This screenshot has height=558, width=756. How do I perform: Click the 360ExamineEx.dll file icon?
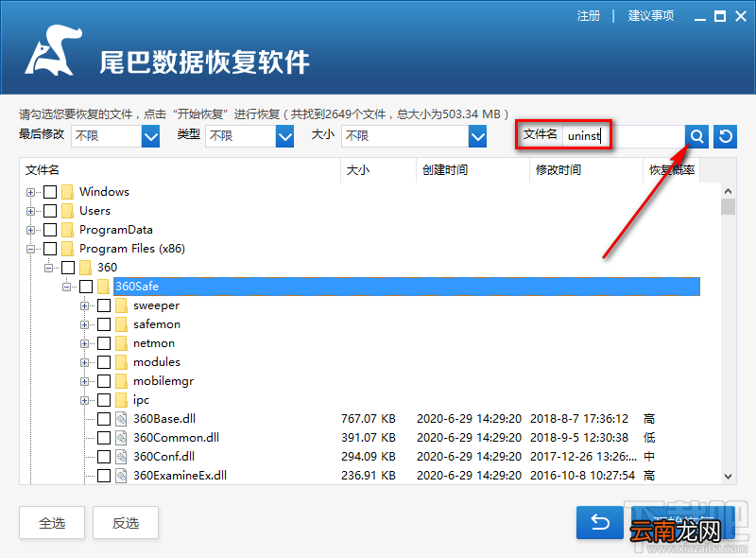pos(122,476)
